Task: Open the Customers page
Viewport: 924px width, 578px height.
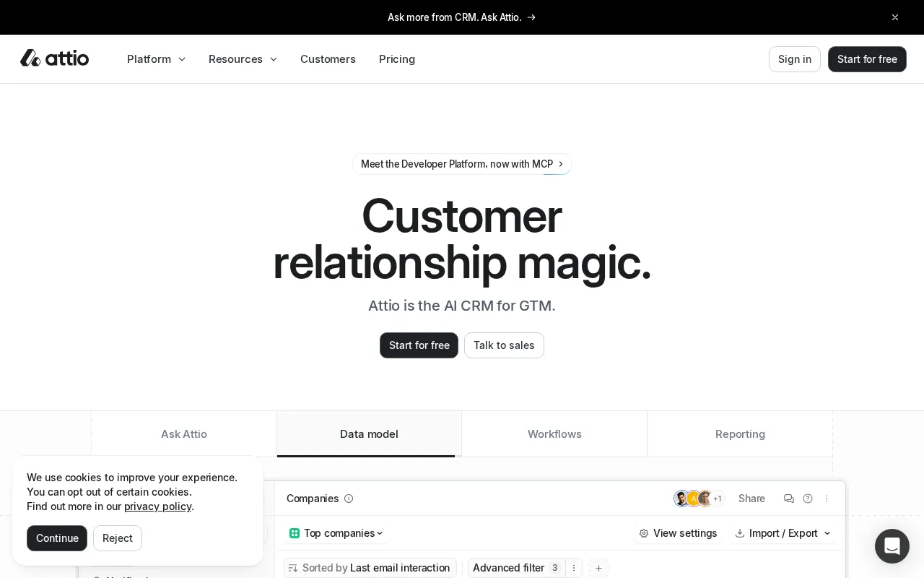Action: (x=328, y=59)
